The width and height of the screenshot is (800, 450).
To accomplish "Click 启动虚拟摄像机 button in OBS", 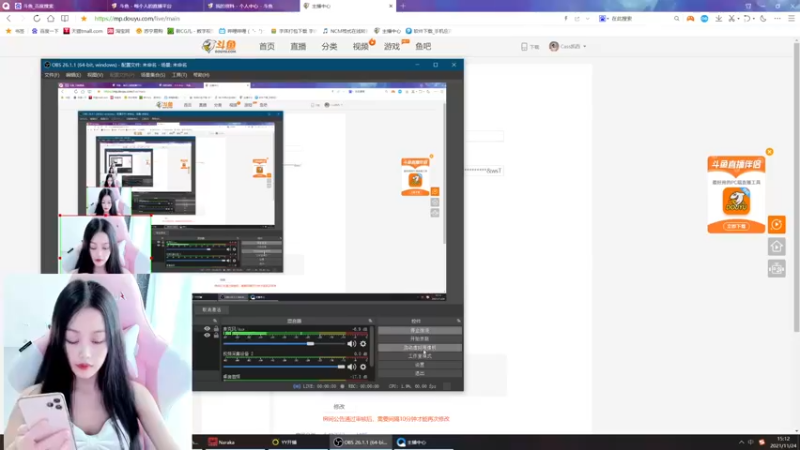I will click(420, 347).
